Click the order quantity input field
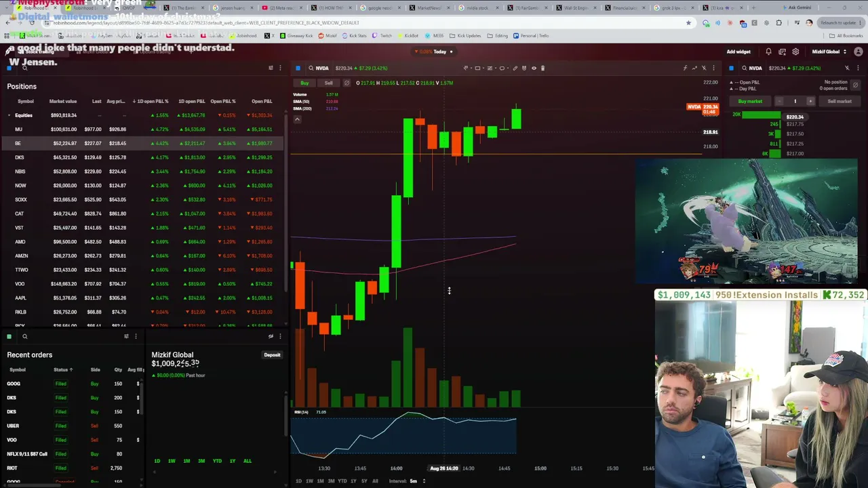 [x=795, y=101]
